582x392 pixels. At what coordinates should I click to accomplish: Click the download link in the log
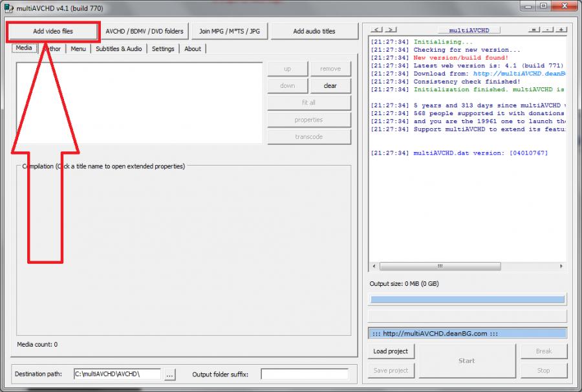tap(519, 74)
